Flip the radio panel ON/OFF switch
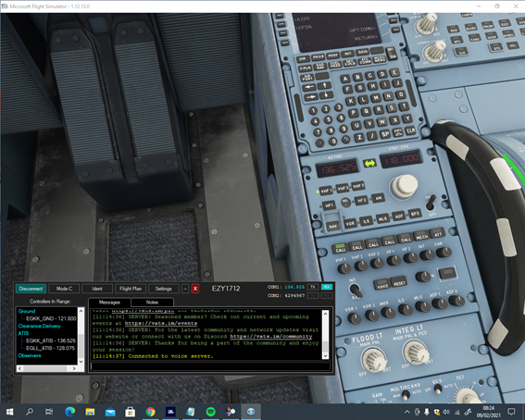The image size is (525, 420). pyautogui.click(x=431, y=203)
